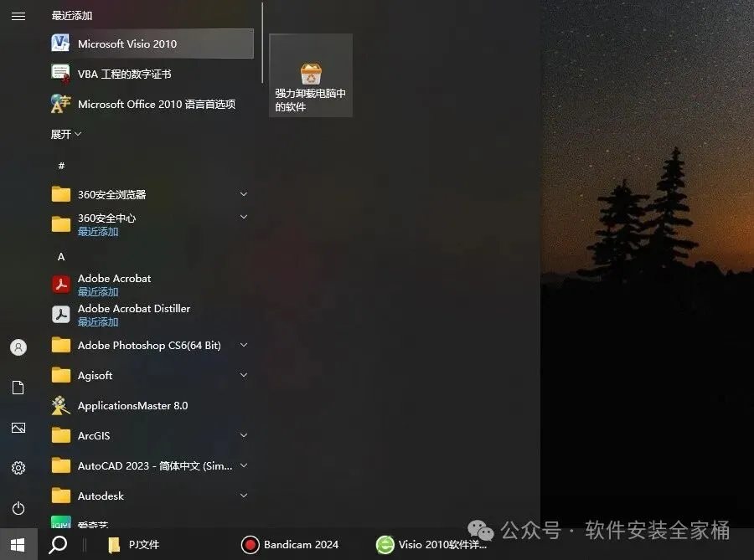Select the ApplicationsMaster 8.0 text label
Image resolution: width=754 pixels, height=560 pixels.
point(132,406)
